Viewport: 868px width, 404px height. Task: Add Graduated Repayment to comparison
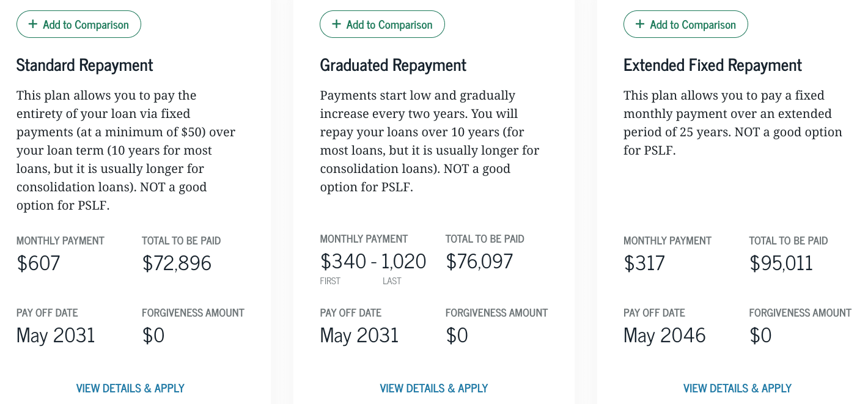click(382, 24)
